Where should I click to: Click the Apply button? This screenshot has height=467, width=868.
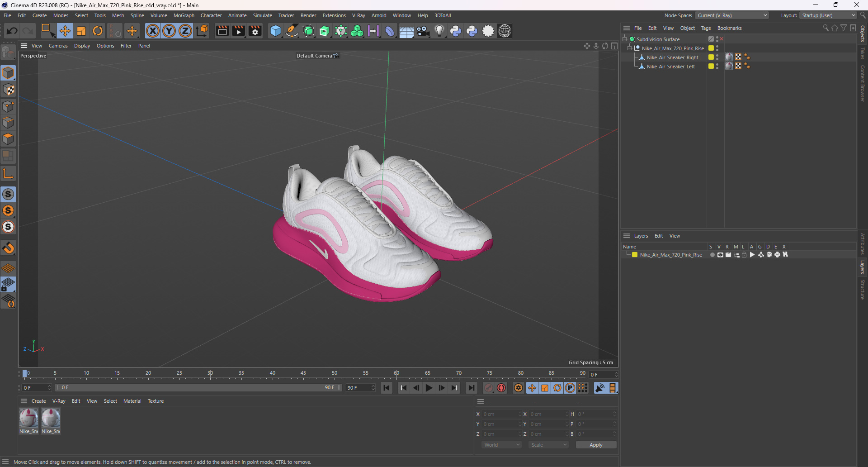pos(596,445)
